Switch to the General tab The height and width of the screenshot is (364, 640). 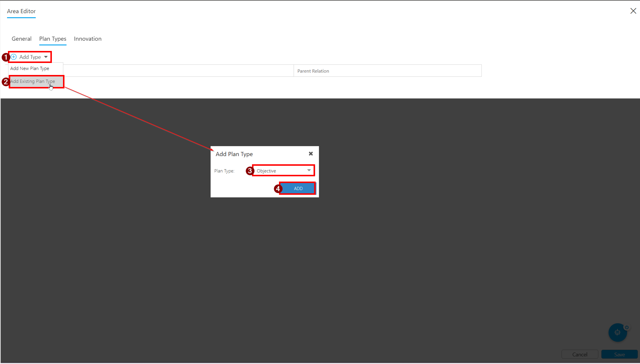coord(21,39)
